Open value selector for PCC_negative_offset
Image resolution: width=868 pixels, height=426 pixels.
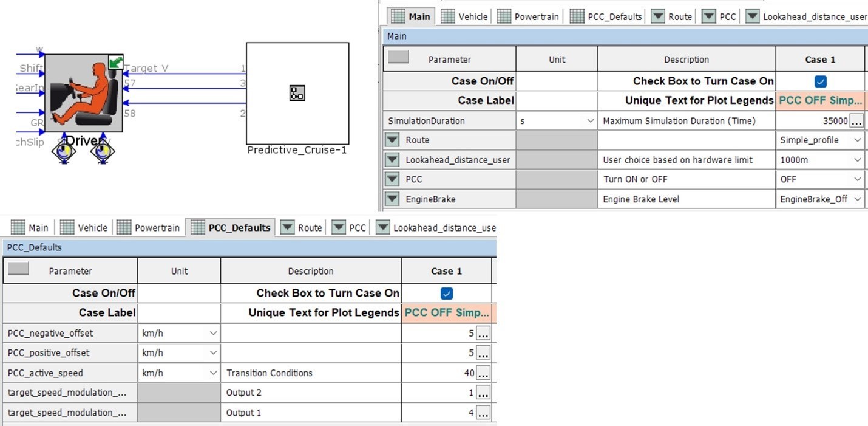coord(483,333)
